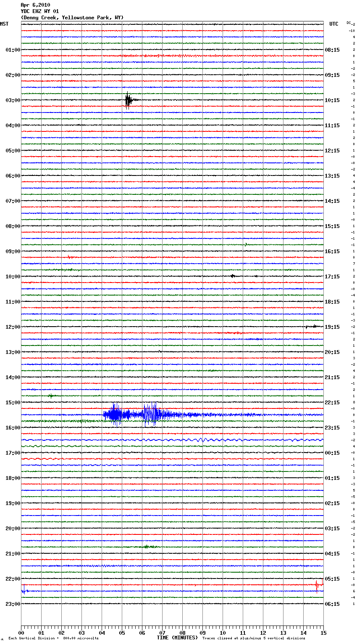
Task: Click the '03:15' UTC time label
Action: (332, 529)
